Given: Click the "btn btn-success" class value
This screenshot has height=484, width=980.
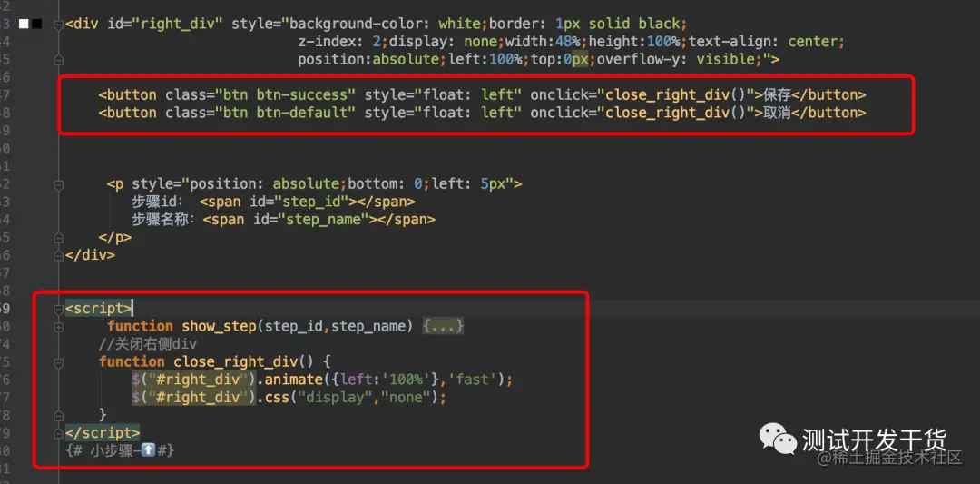Looking at the screenshot, I should point(286,95).
